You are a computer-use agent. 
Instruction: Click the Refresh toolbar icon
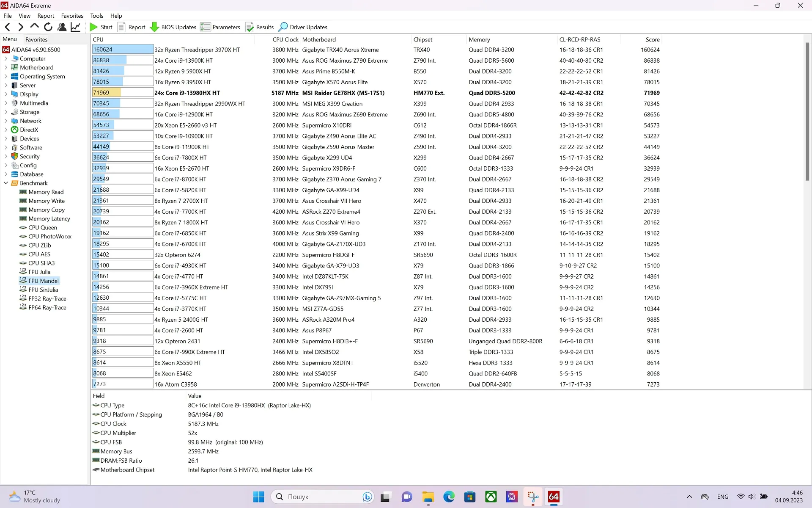48,27
